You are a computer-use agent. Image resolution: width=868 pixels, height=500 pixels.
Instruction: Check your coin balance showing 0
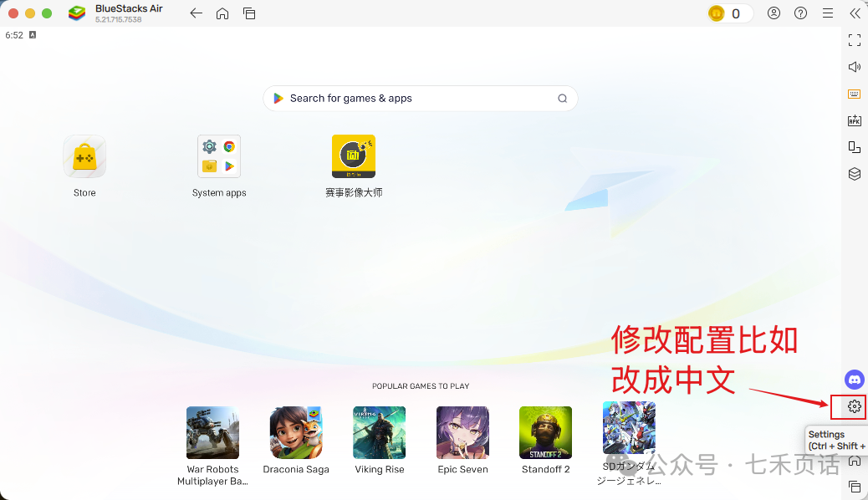pyautogui.click(x=728, y=13)
